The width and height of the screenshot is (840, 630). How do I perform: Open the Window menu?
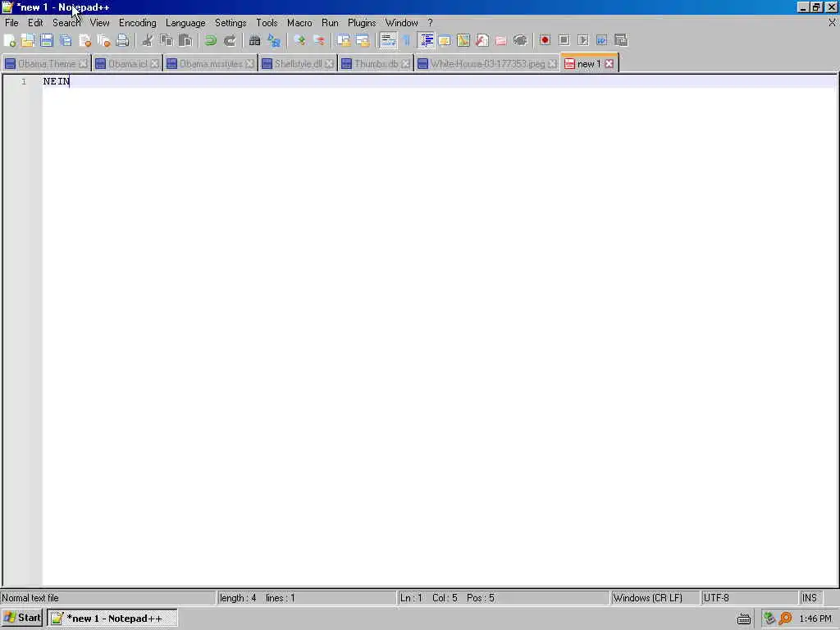pos(401,22)
